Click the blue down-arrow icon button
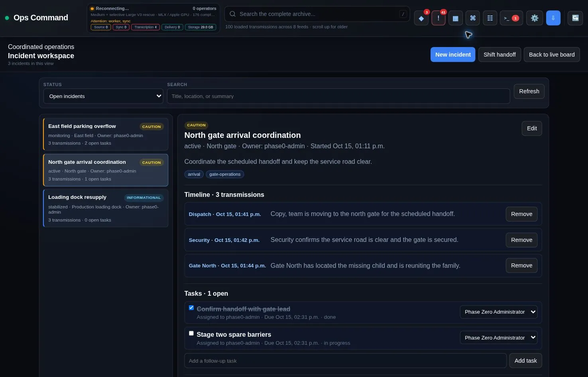Viewport: 588px width, 377px height. (x=553, y=18)
